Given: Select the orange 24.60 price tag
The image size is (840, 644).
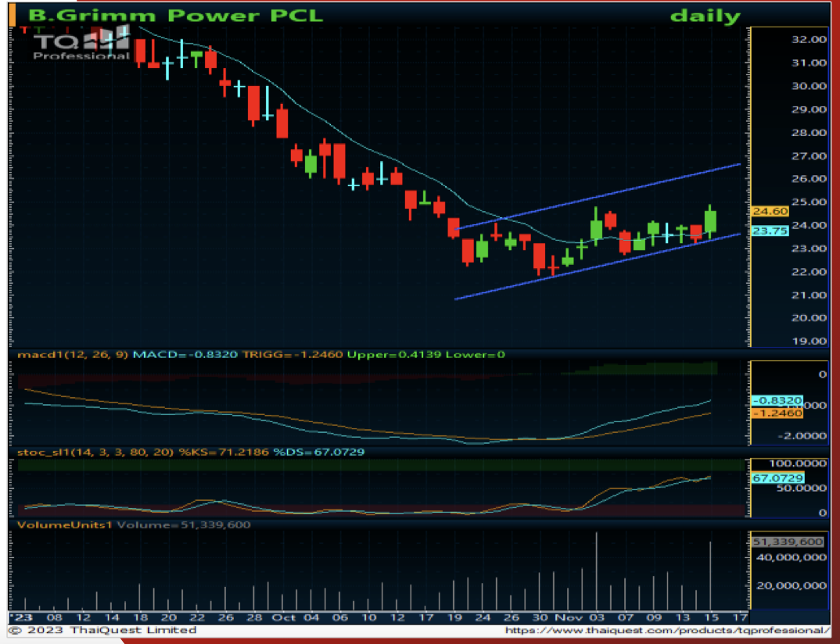Looking at the screenshot, I should pyautogui.click(x=770, y=212).
